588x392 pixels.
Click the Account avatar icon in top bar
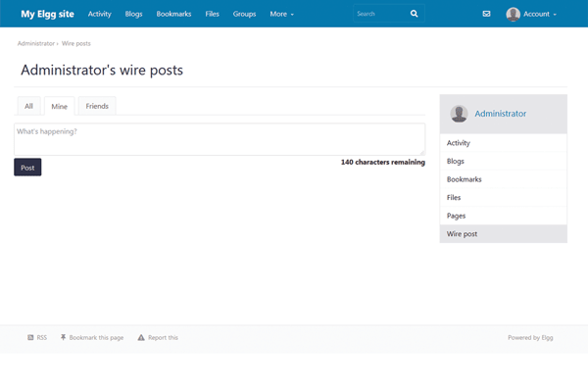pyautogui.click(x=513, y=15)
